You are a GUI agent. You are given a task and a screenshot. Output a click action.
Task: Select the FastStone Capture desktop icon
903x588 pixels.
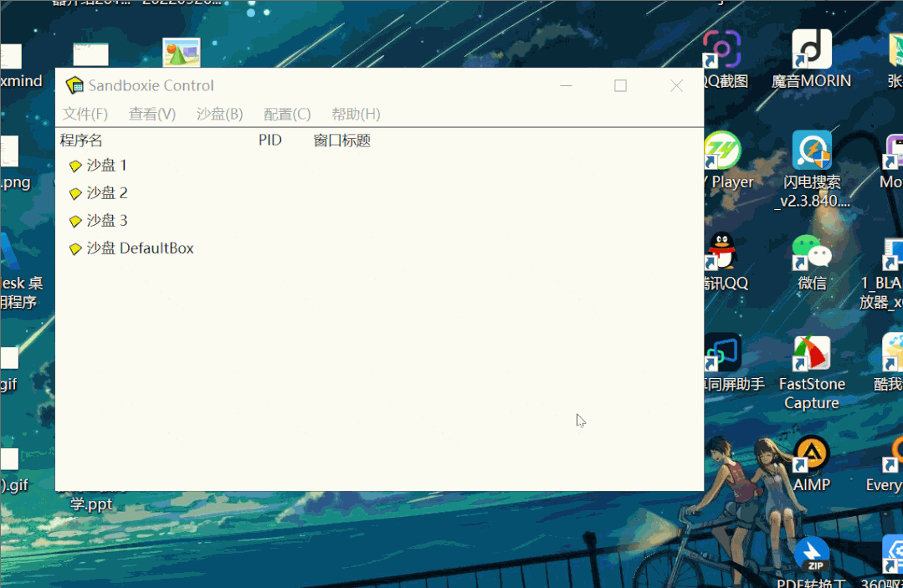(812, 373)
